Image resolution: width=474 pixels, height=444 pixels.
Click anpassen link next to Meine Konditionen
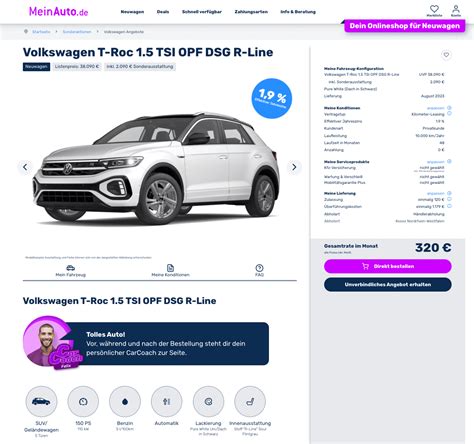tap(436, 108)
